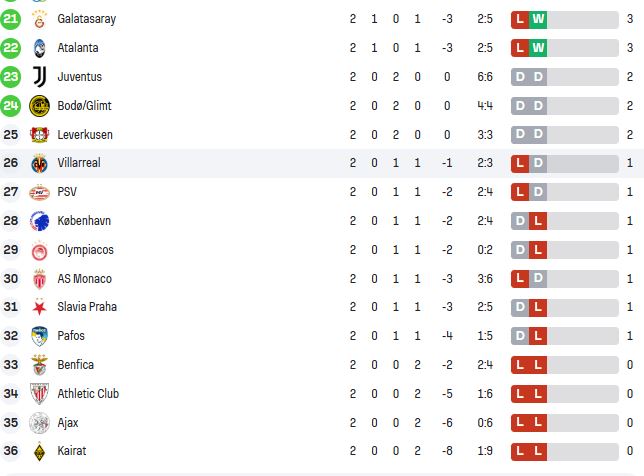Select the Olympiacos team name

(x=86, y=250)
